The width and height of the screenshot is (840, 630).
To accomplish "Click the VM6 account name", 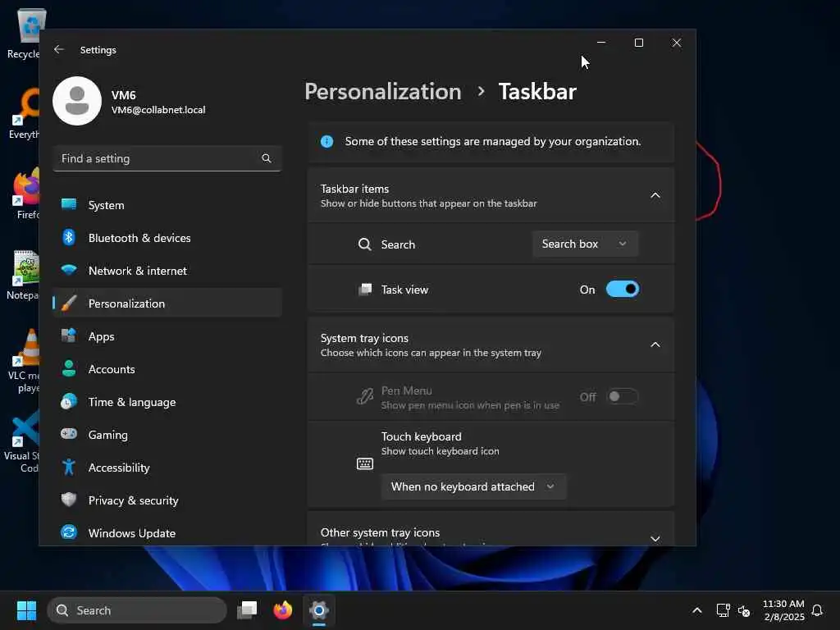I will tap(123, 95).
